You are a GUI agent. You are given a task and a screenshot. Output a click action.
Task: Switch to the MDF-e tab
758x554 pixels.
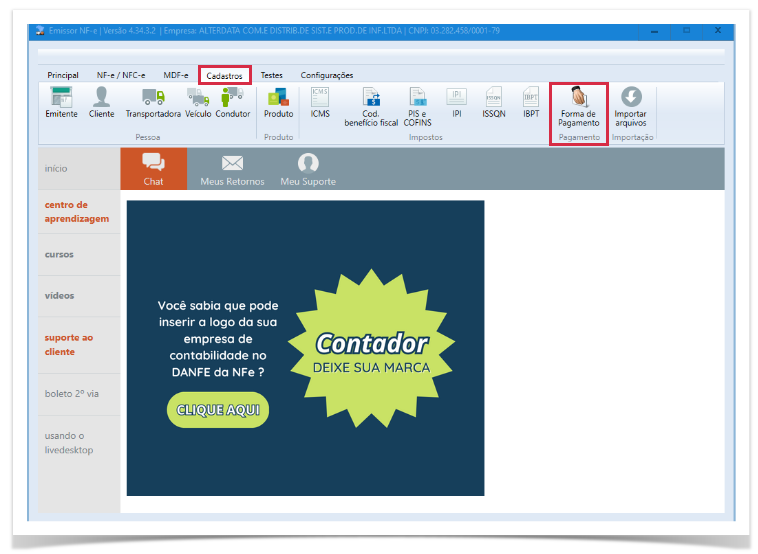pyautogui.click(x=176, y=75)
